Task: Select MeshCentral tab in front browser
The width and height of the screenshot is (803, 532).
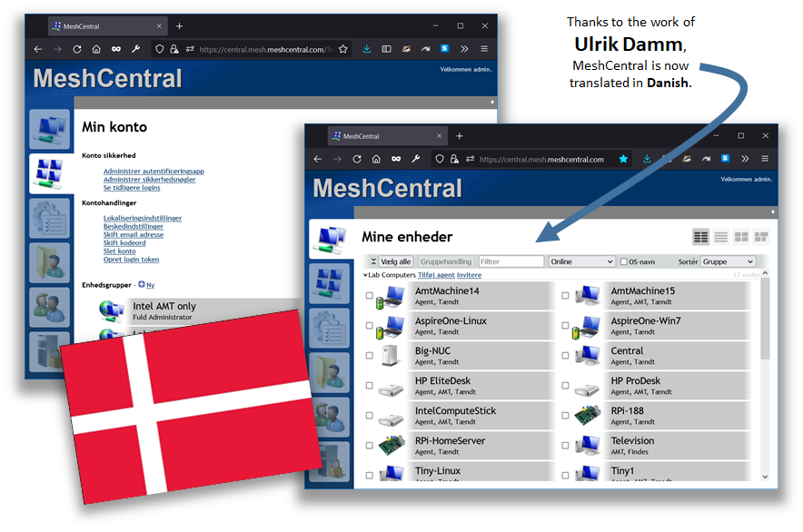Action: [x=387, y=136]
